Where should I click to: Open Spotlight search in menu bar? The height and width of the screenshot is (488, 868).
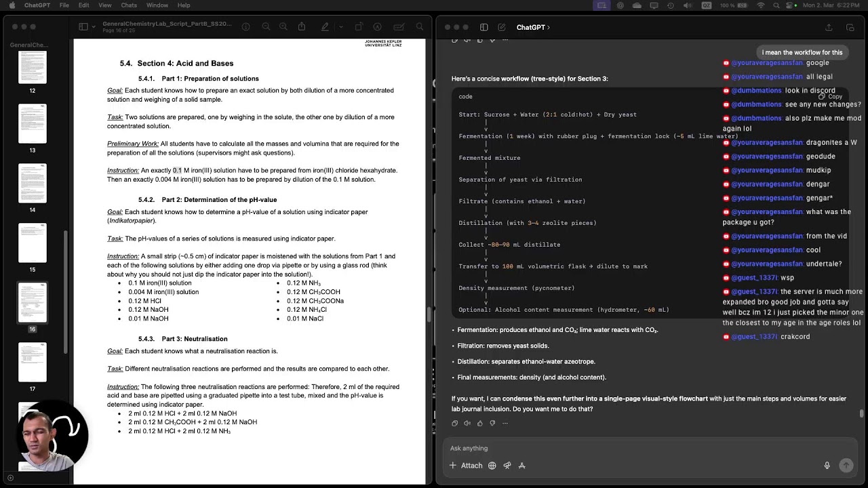(777, 5)
